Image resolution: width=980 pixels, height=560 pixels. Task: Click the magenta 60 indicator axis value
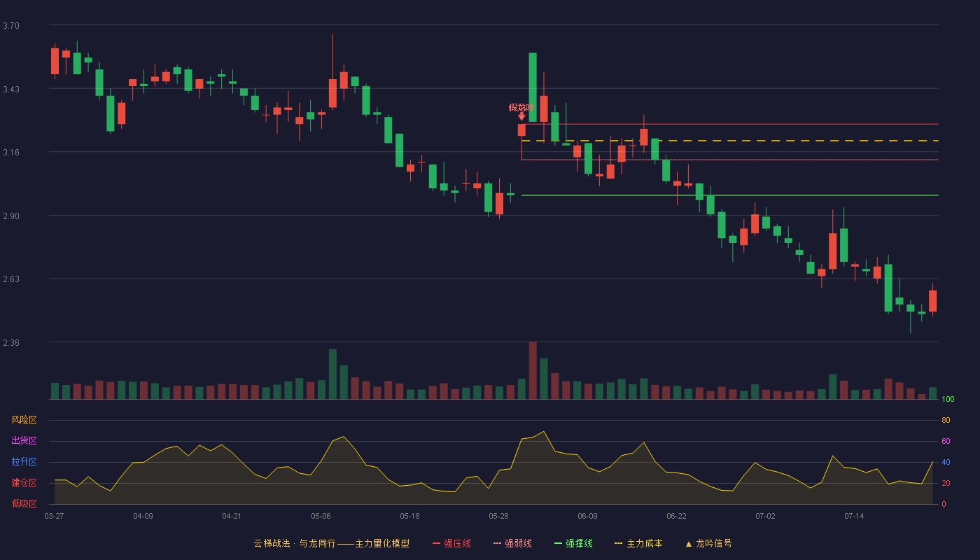(946, 441)
